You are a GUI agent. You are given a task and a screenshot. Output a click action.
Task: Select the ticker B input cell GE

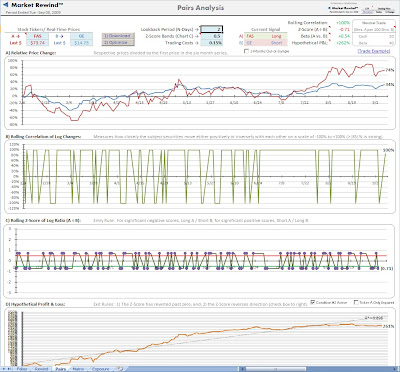tap(81, 36)
